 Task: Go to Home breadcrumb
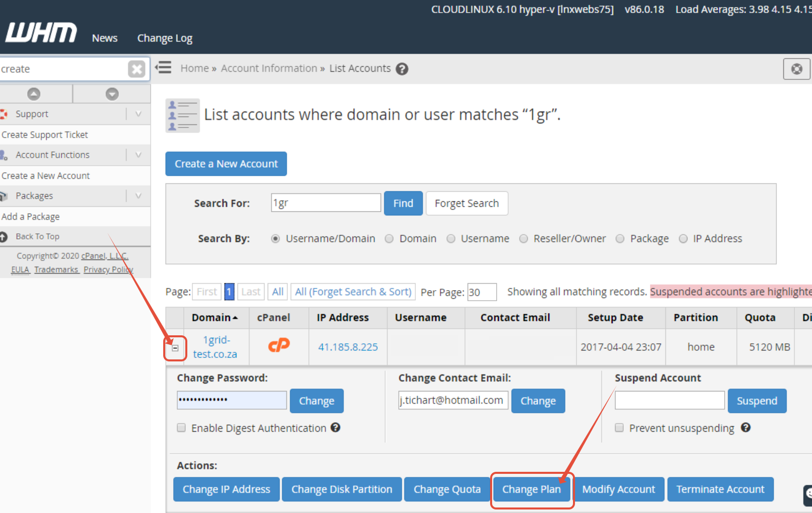tap(195, 68)
